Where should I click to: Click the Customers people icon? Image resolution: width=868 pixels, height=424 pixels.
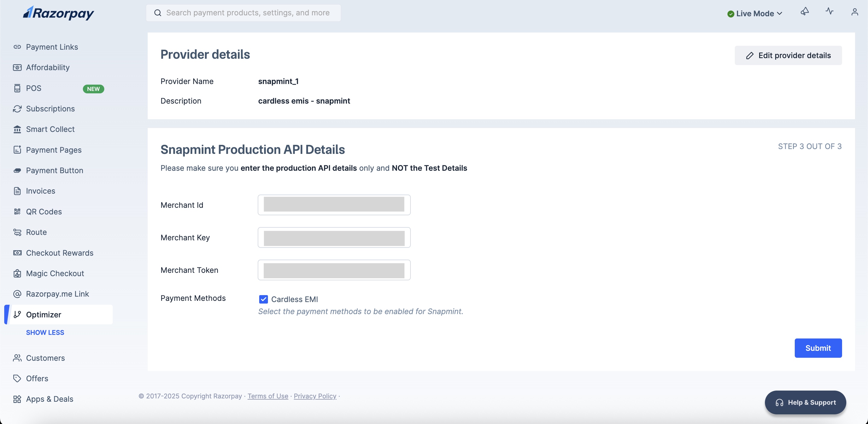coord(17,358)
